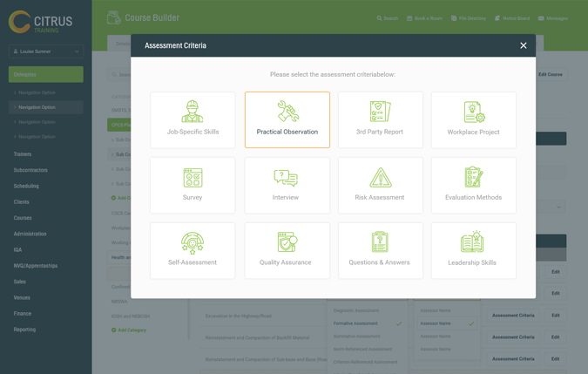Screen dimensions: 588x374
Task: Choose the Self-Assessment icon
Action: coord(193,242)
